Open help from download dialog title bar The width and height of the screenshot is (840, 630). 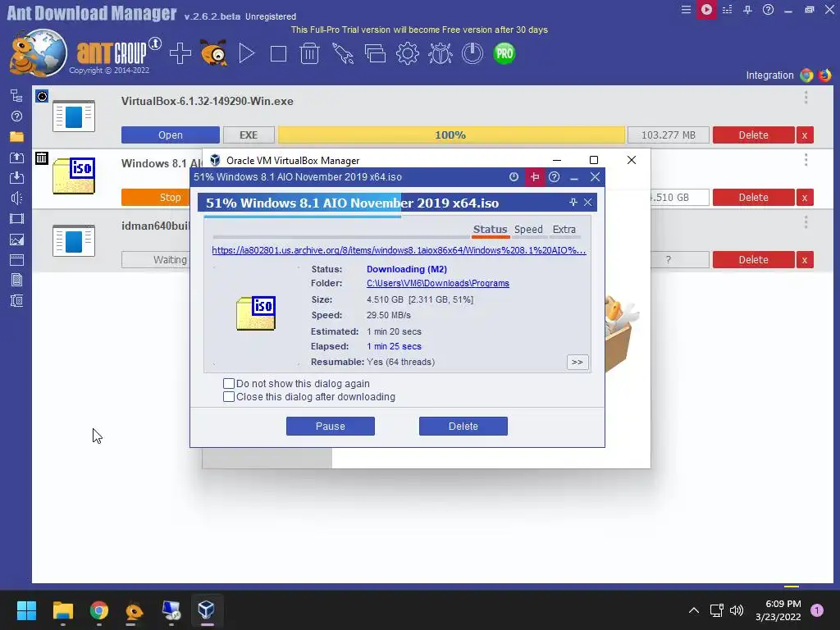click(554, 177)
